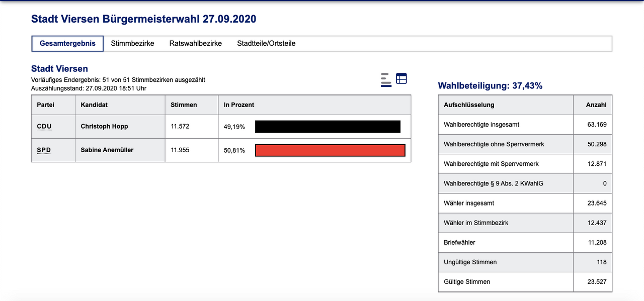Screen dimensions: 644x301
Task: Switch to table view icon
Action: [x=401, y=78]
